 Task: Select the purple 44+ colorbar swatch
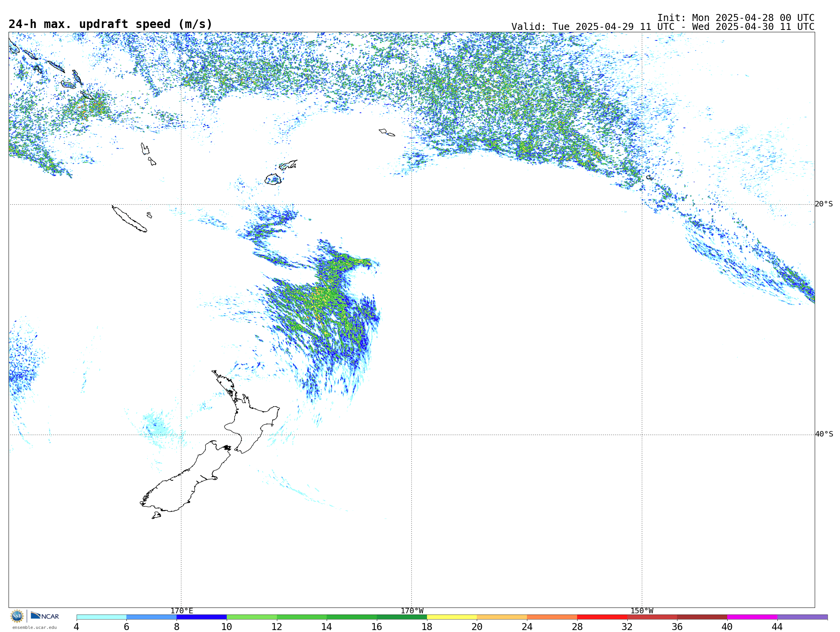point(802,617)
